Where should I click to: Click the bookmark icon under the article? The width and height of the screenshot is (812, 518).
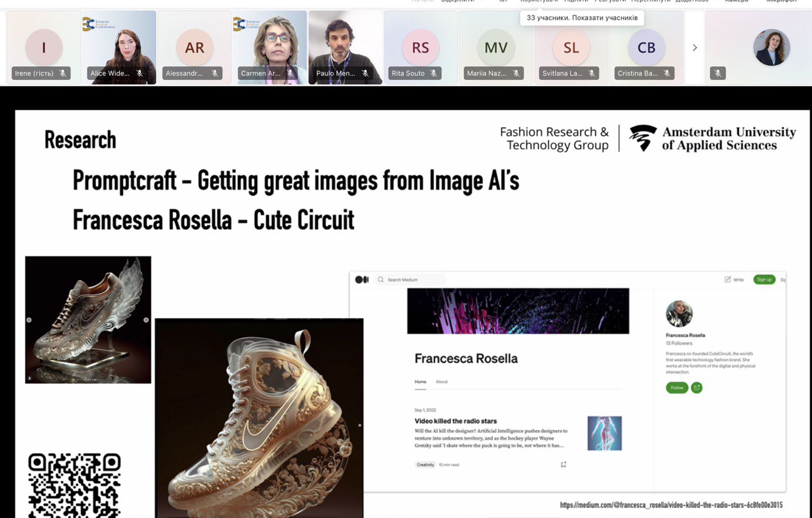pos(563,465)
